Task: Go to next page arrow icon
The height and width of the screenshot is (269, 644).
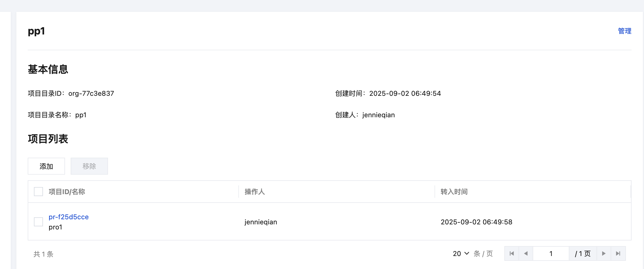Action: point(604,253)
